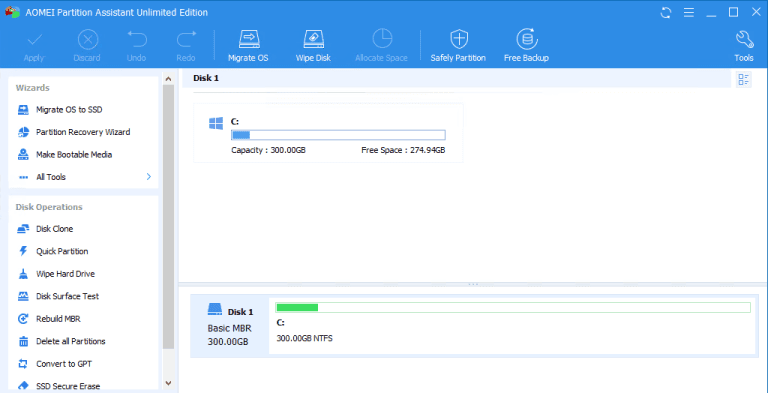Viewport: 768px width, 393px height.
Task: Toggle the disk list view mode icon
Action: coord(744,79)
